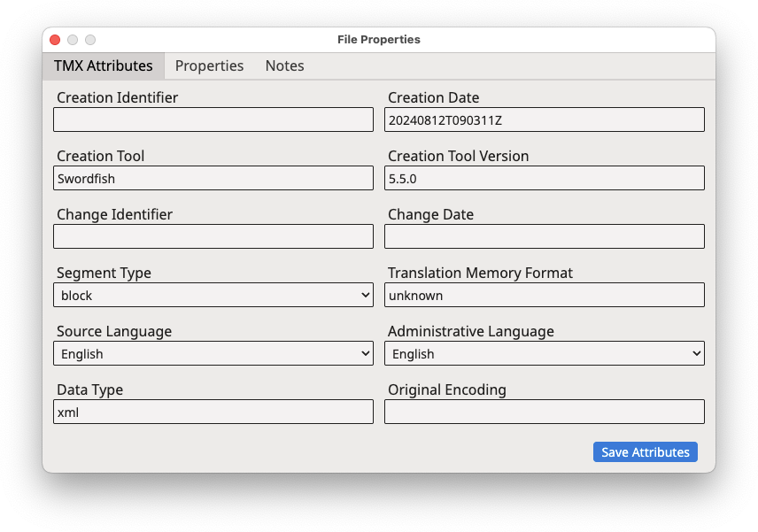Click the empty Change Date field

(x=545, y=236)
